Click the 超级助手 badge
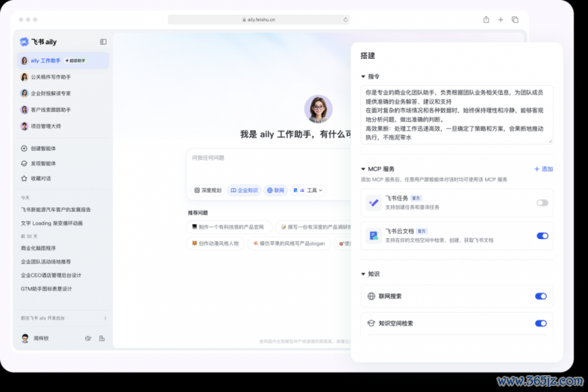The width and height of the screenshot is (588, 392). coord(76,60)
